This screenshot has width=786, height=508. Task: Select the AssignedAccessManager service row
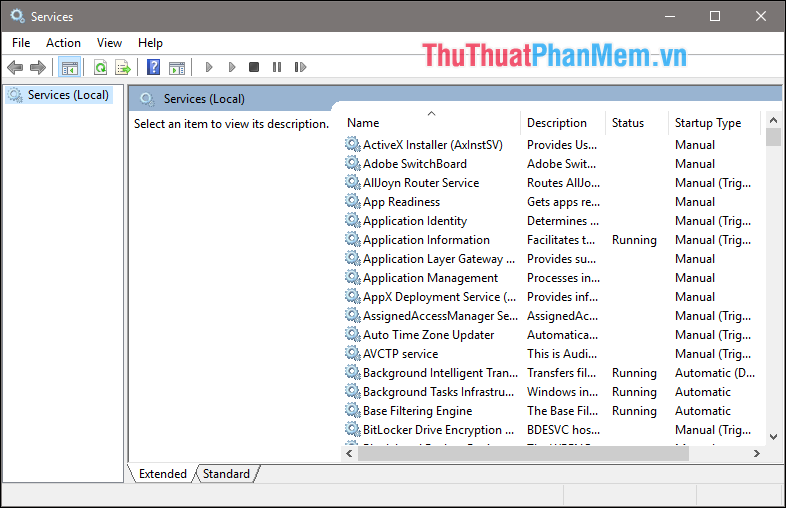551,316
